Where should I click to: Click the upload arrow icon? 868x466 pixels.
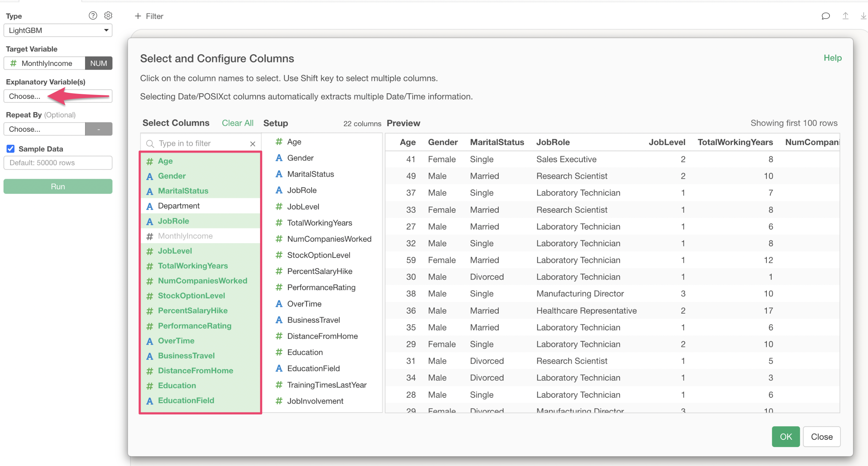[845, 16]
